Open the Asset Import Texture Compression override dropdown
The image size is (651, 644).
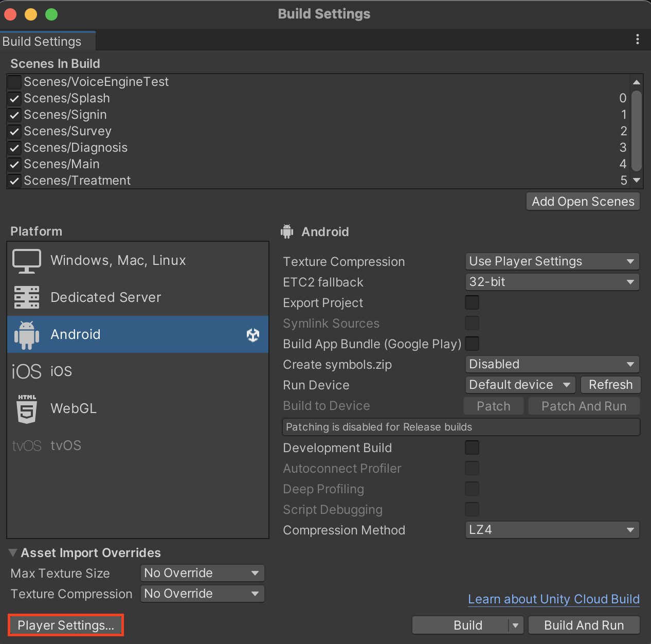203,594
